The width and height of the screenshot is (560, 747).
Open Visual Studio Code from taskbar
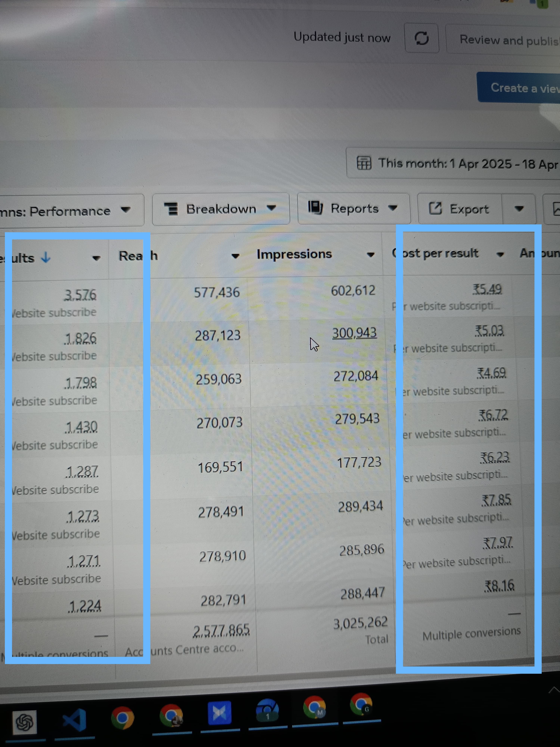click(75, 720)
